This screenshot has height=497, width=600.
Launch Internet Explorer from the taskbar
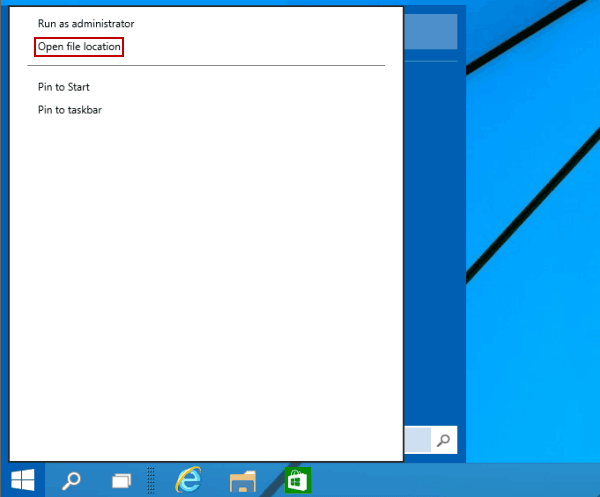point(188,480)
